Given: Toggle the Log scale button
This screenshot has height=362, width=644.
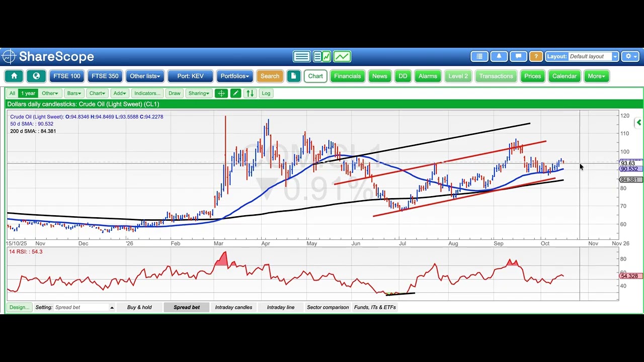Looking at the screenshot, I should pos(266,93).
